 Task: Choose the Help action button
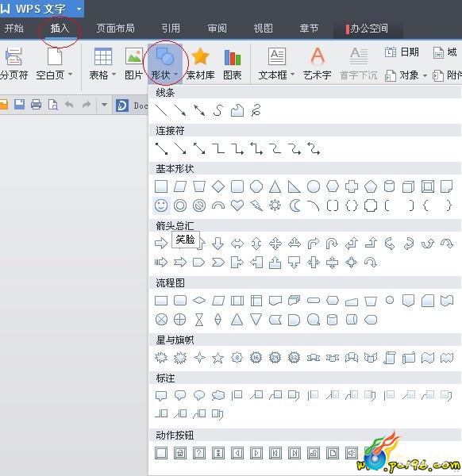tap(199, 453)
